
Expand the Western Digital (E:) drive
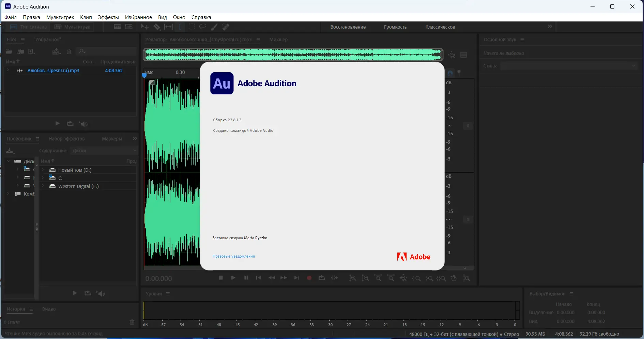coord(43,186)
